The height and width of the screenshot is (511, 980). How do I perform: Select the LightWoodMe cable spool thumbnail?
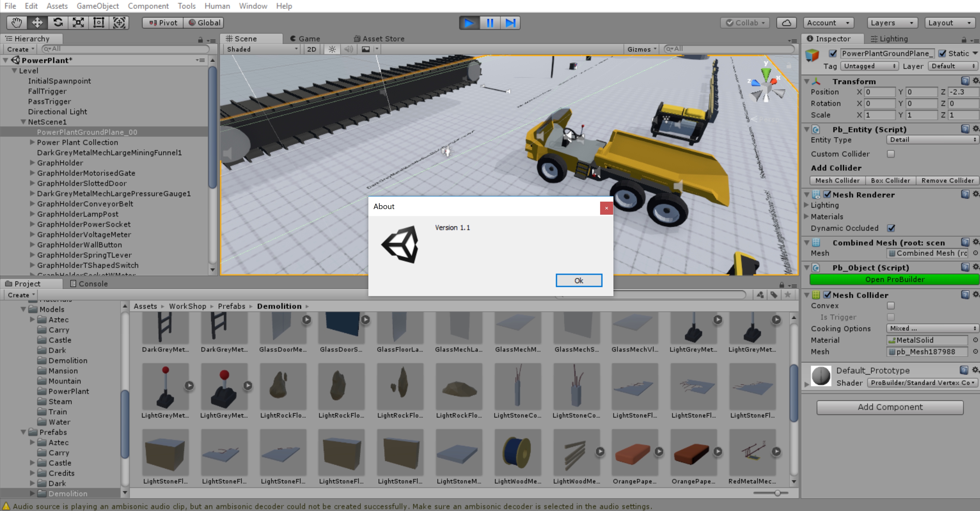pyautogui.click(x=517, y=452)
